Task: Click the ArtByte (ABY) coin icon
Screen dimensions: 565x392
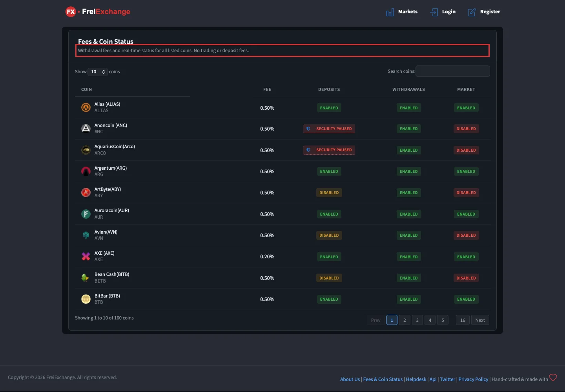Action: point(86,192)
